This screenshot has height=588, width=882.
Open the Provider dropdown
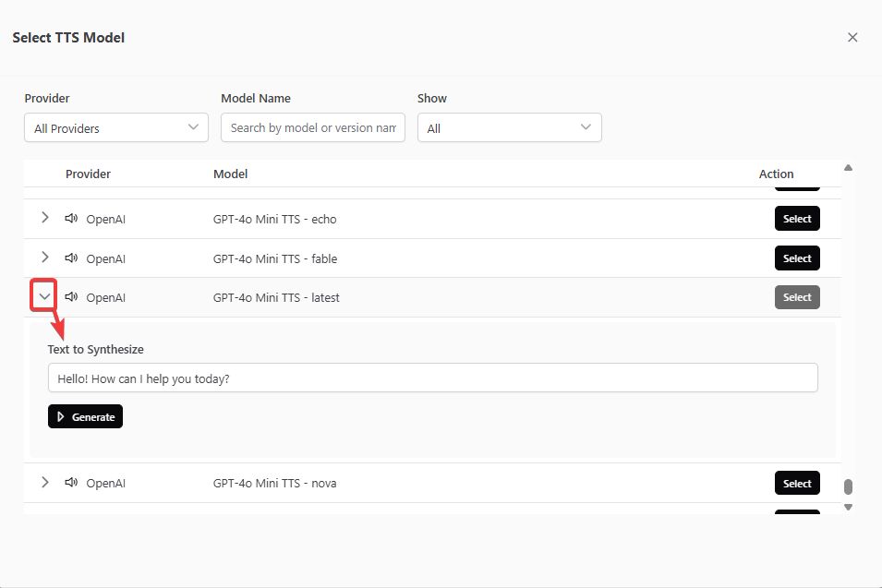[116, 127]
